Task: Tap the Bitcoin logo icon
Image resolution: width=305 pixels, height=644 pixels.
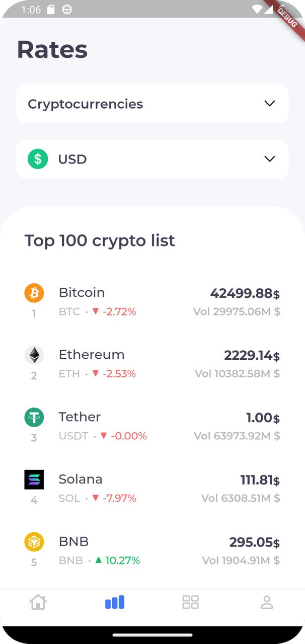Action: pyautogui.click(x=34, y=293)
